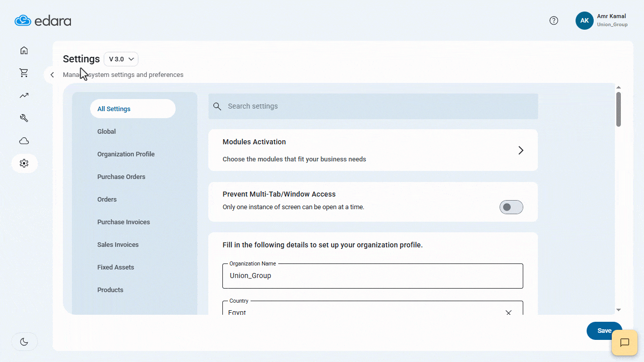Click the Organization Name input field
Viewport: 644px width, 362px height.
[x=373, y=276]
